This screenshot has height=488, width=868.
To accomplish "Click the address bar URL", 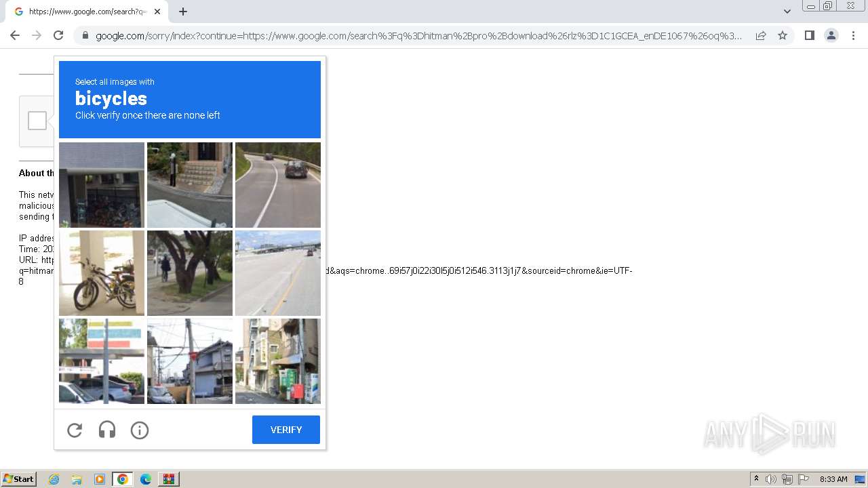I will 418,36.
